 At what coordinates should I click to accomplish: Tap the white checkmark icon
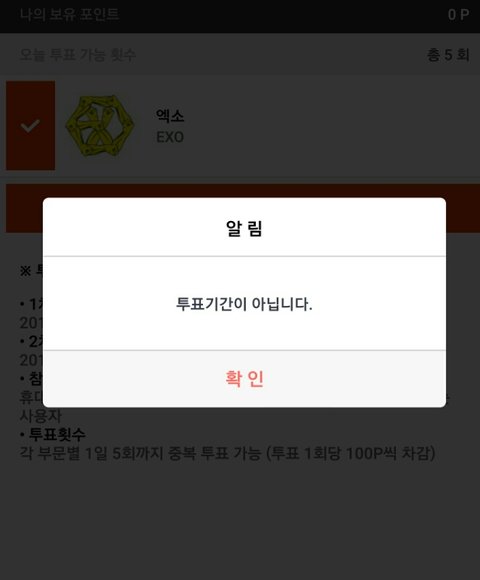[30, 126]
